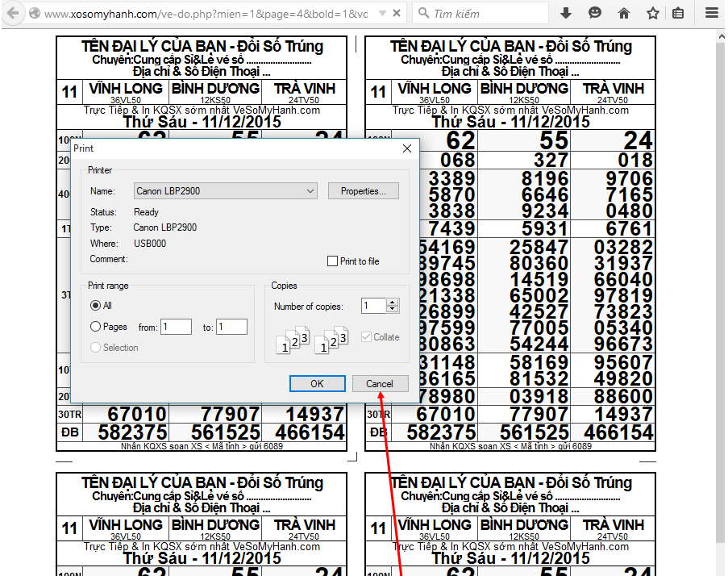Go back with the browser back arrow
728x576 pixels.
tap(13, 13)
